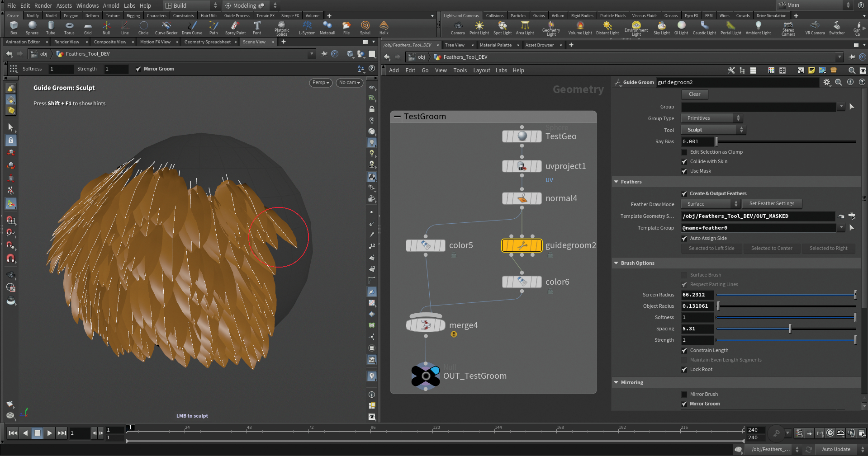Open the Build desktop dropdown
Screen dimensions: 868x456
[191, 5]
